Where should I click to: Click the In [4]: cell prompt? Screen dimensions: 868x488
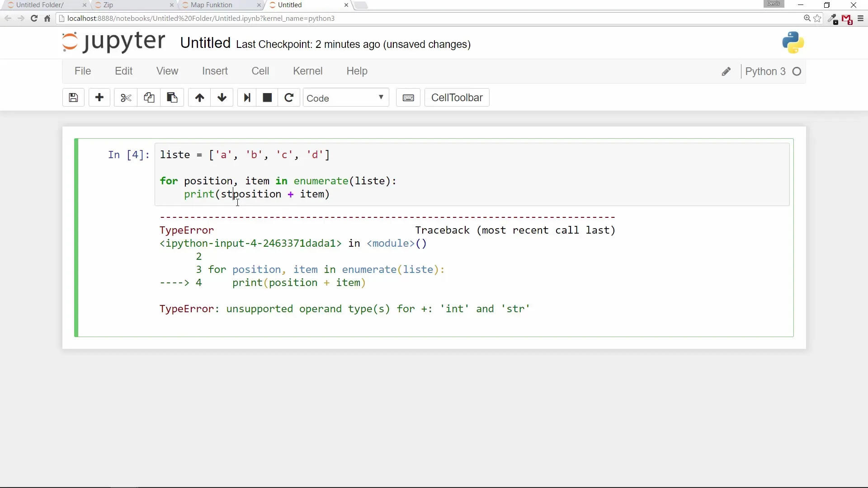(128, 155)
